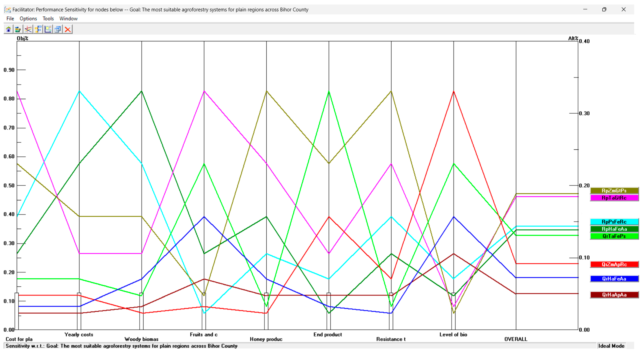Open the Window menu

tap(69, 19)
